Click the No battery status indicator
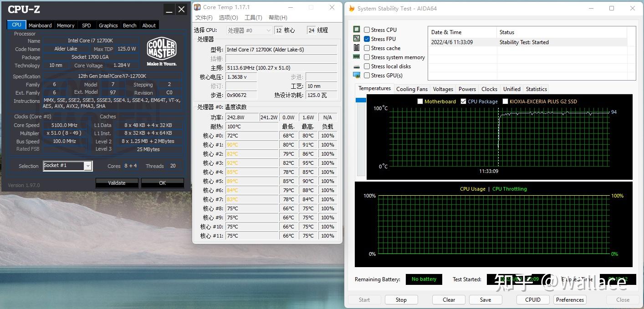This screenshot has width=644, height=309. (424, 279)
